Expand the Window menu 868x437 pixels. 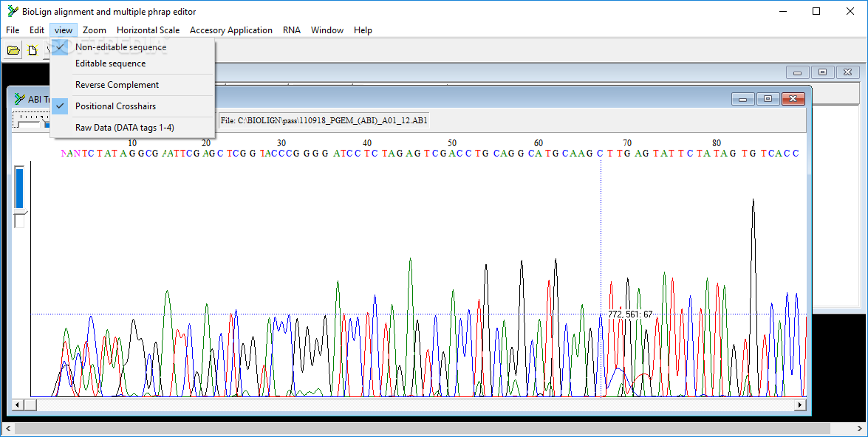pyautogui.click(x=327, y=30)
